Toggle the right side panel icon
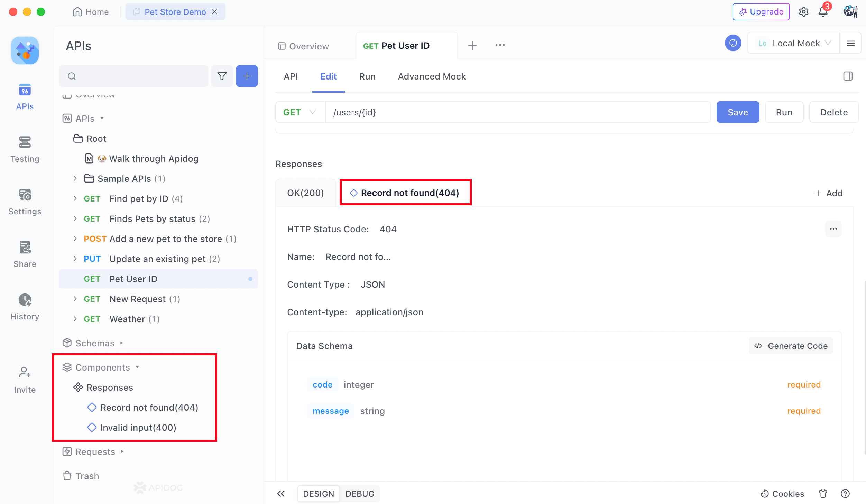Viewport: 866px width, 504px height. [x=848, y=76]
